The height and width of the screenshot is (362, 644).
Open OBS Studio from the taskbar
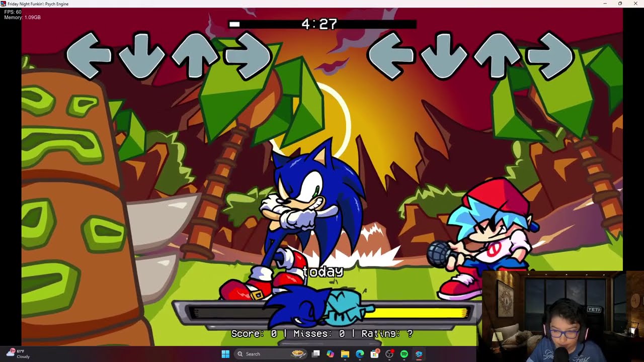[389, 354]
